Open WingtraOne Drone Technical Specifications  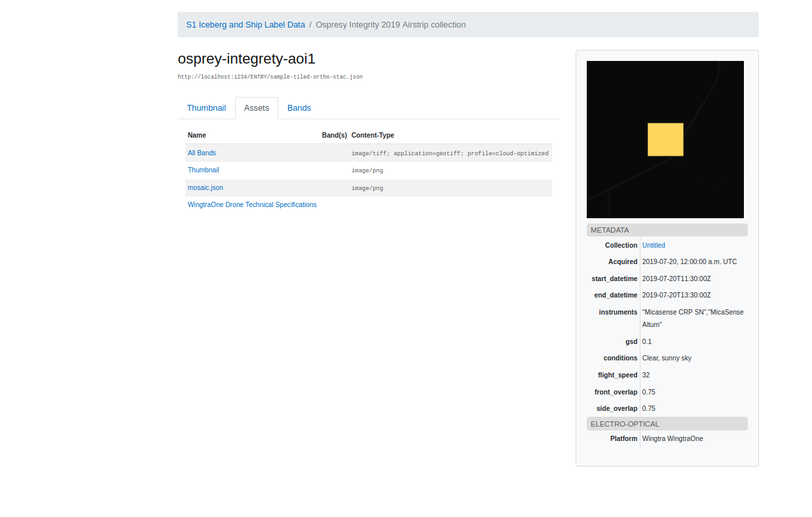[x=252, y=204]
